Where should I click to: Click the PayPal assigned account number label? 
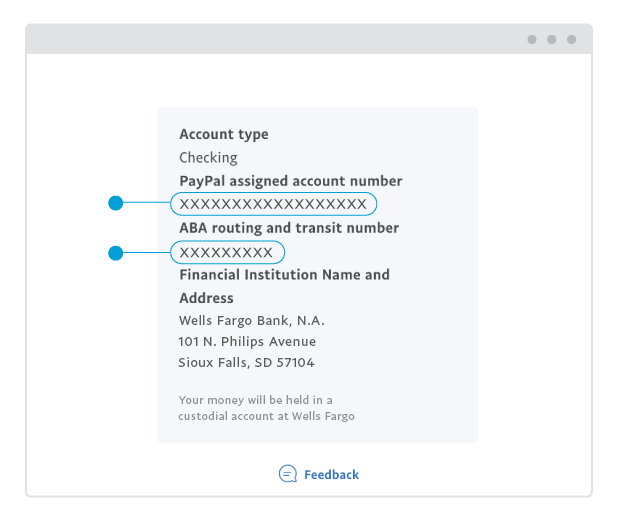coord(290,181)
